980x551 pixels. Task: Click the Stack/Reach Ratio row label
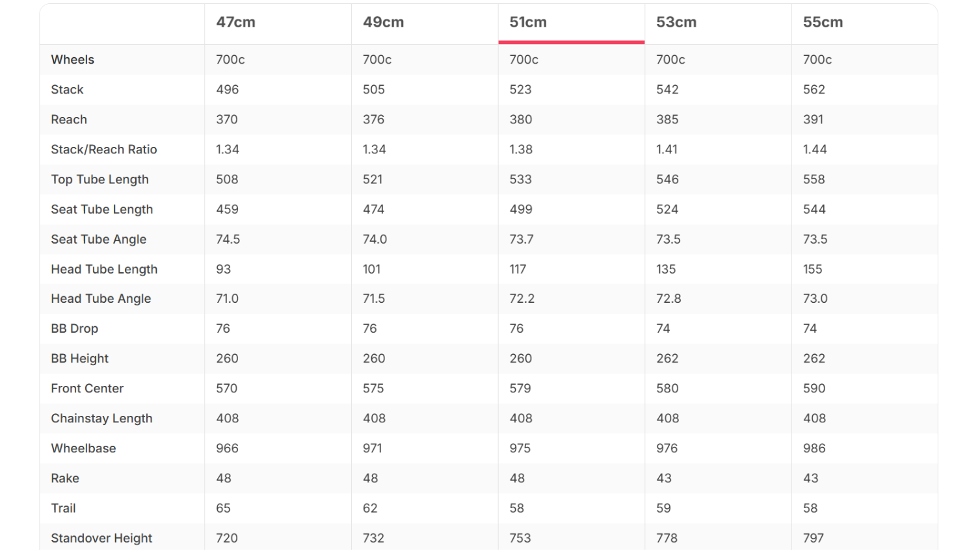coord(104,149)
